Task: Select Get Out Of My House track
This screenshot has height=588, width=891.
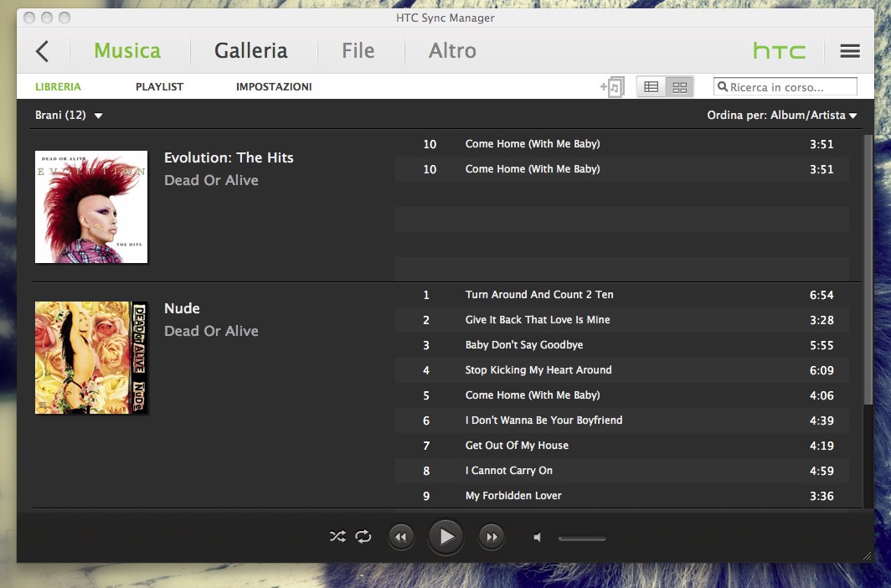Action: coord(622,446)
